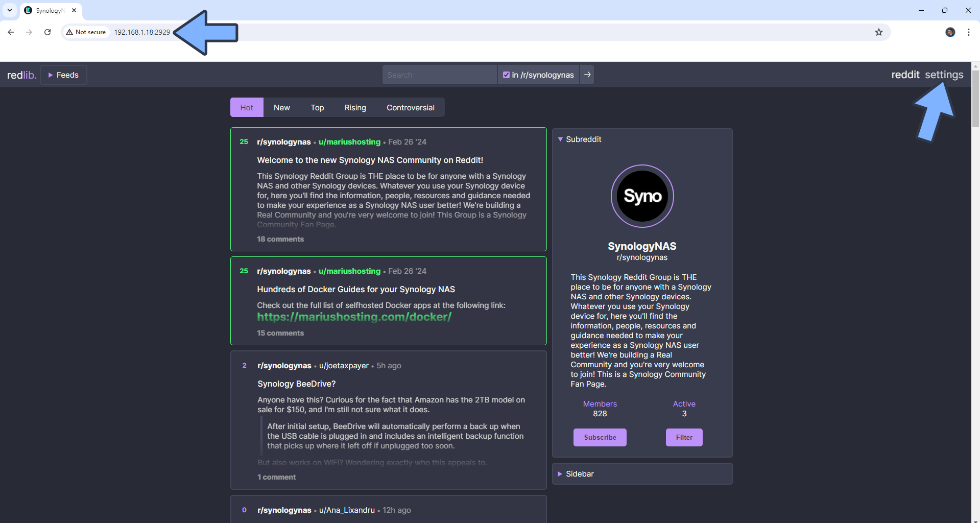Viewport: 980px width, 523px height.
Task: Open post 'Hundreds of Docker Guides for your Synology NAS'
Action: tap(356, 289)
